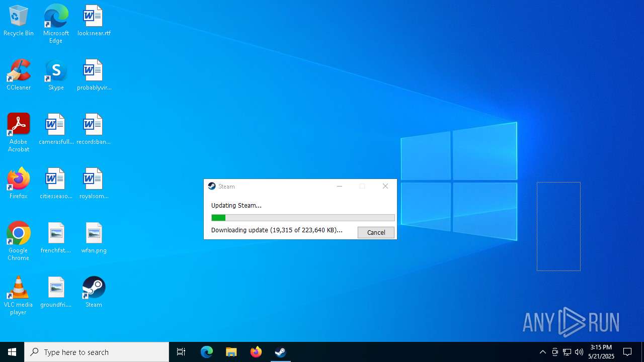Select the royalsom... document icon
This screenshot has height=362, width=644.
pyautogui.click(x=94, y=184)
